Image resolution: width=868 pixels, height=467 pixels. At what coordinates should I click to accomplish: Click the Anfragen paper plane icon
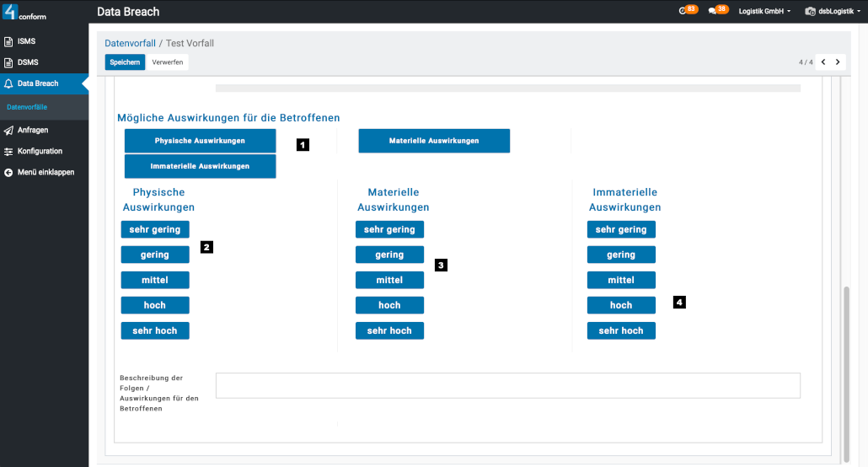coord(8,130)
